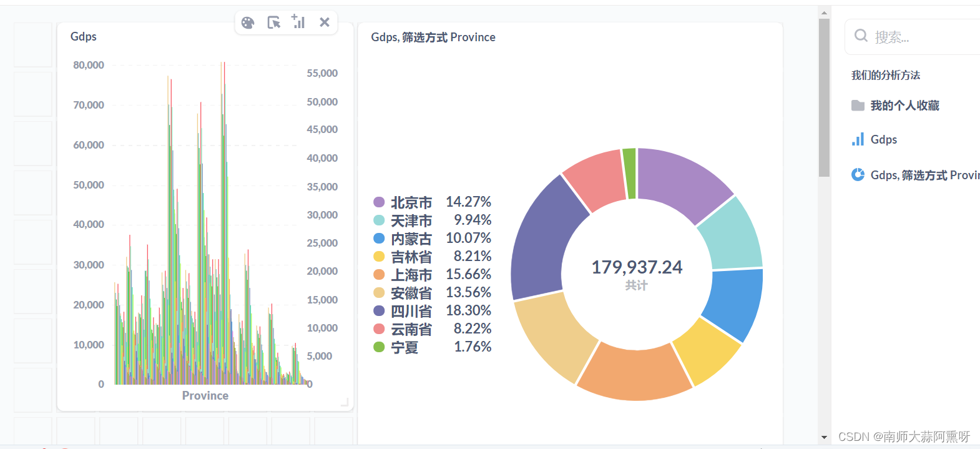The height and width of the screenshot is (449, 980).
Task: Select the 宁夏 legend label
Action: 404,347
